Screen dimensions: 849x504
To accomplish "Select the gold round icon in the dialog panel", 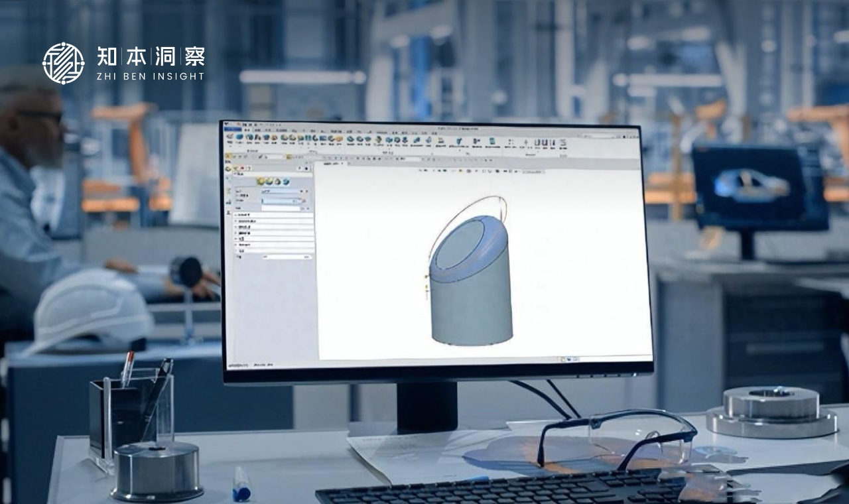I will (x=261, y=182).
